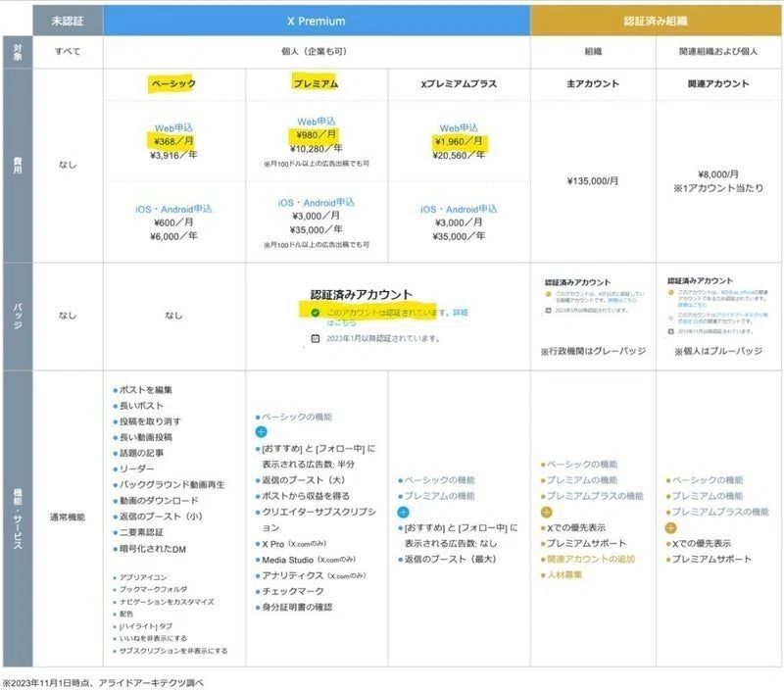Click the ※1アカウント当たり note
784x690 pixels.
(x=718, y=188)
